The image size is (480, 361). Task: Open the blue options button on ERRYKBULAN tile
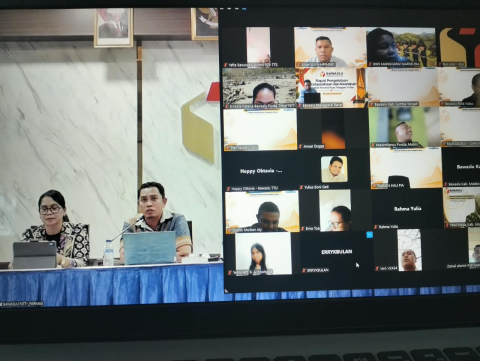point(369,235)
